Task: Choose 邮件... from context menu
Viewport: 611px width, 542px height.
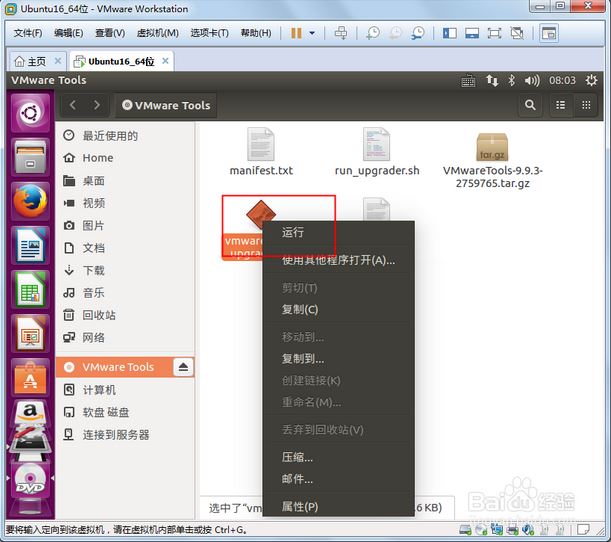Action: click(x=338, y=479)
